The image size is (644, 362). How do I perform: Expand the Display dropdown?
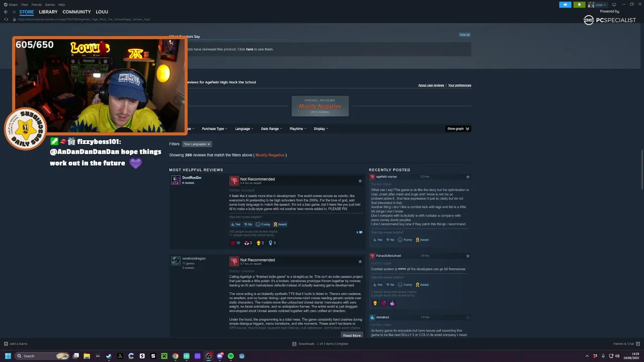[321, 129]
